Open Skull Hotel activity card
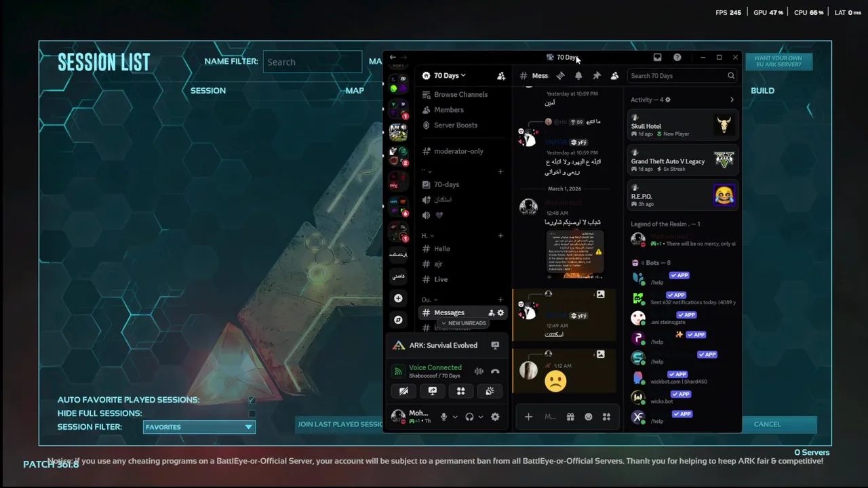 point(683,125)
